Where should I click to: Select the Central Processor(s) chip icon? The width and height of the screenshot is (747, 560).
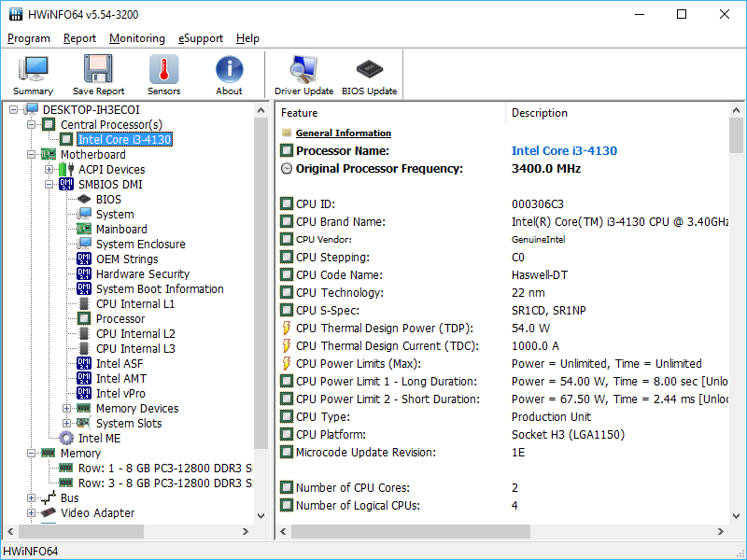[49, 124]
